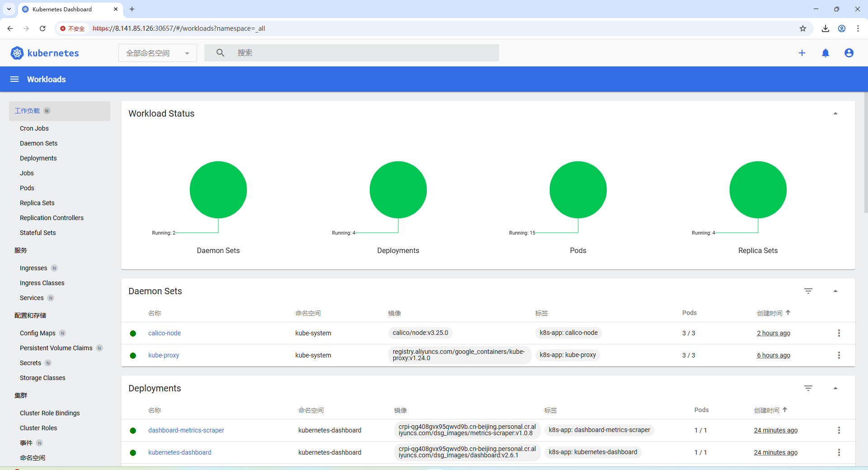Click the Daemon Sets green status circle

pos(218,190)
